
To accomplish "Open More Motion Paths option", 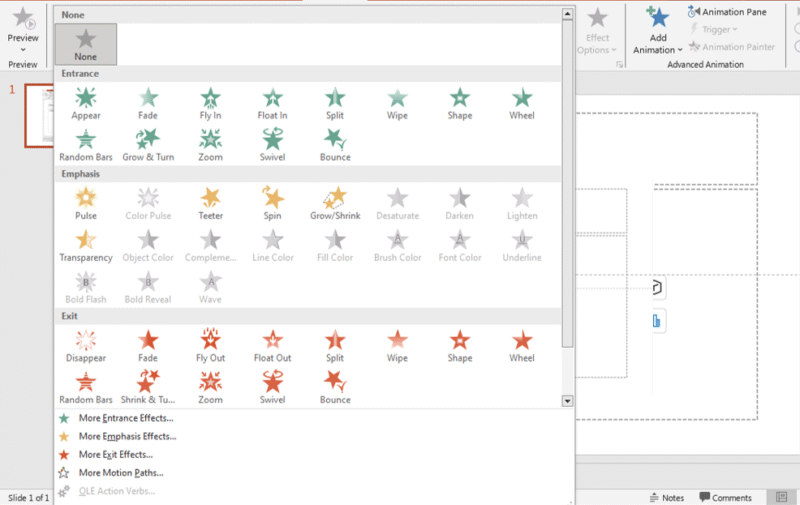I will 120,473.
